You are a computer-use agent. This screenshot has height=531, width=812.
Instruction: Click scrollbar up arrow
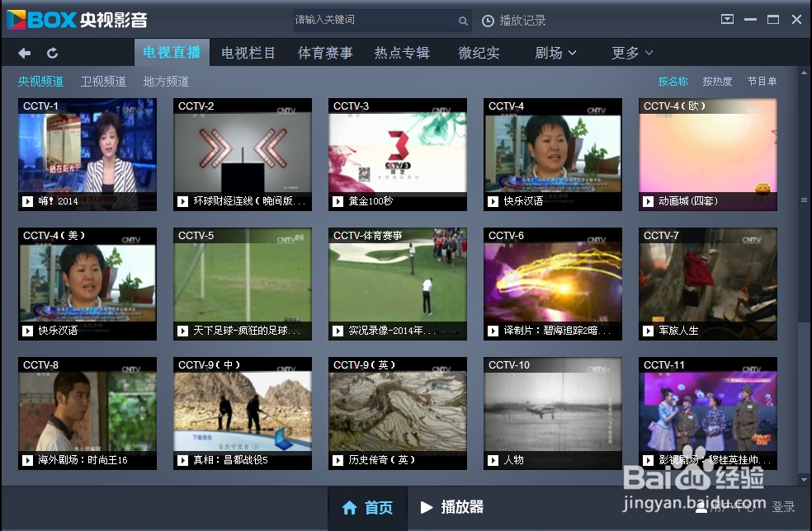804,73
